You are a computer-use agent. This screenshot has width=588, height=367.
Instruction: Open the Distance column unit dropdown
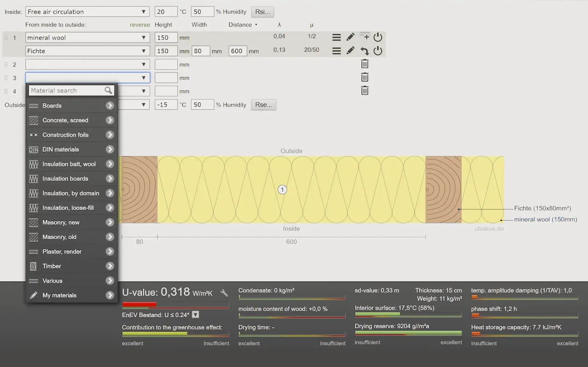[x=256, y=25]
